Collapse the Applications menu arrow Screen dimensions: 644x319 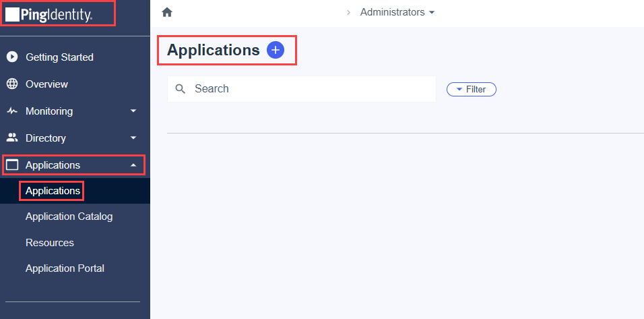(133, 165)
